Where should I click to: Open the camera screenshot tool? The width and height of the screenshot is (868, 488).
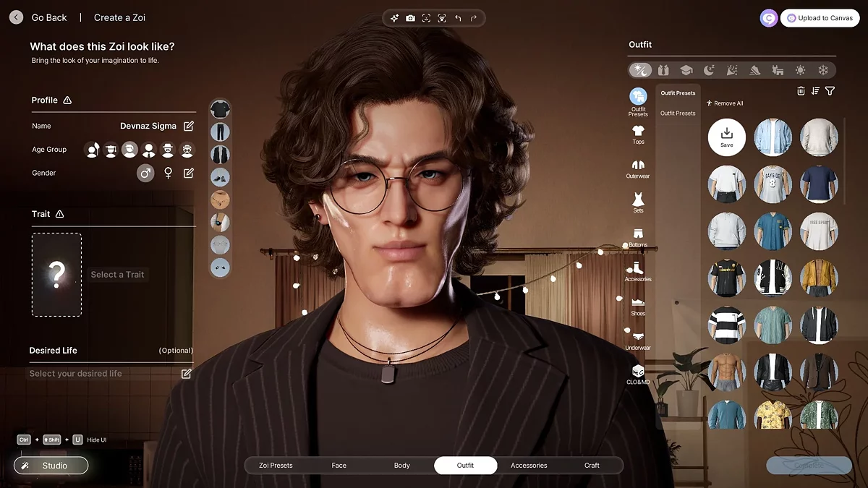click(410, 18)
